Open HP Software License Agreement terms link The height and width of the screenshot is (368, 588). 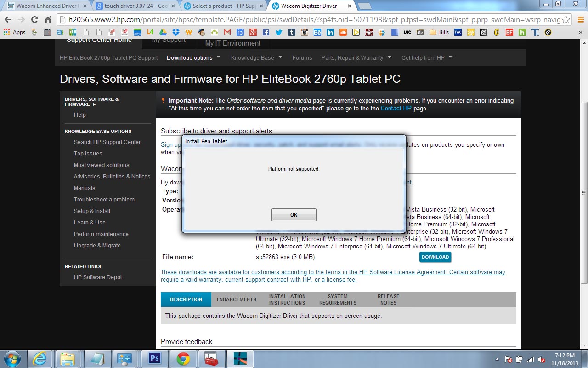pyautogui.click(x=333, y=276)
